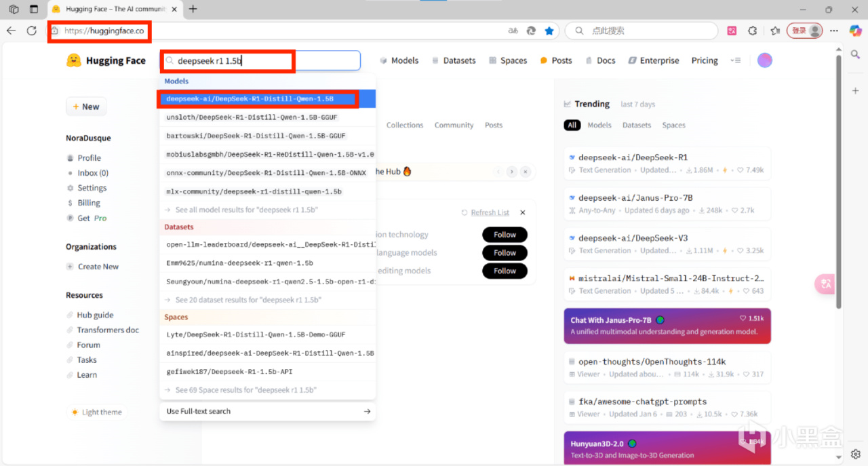Open Chat With Janus-Pro-7B space card
868x466 pixels.
tap(667, 326)
